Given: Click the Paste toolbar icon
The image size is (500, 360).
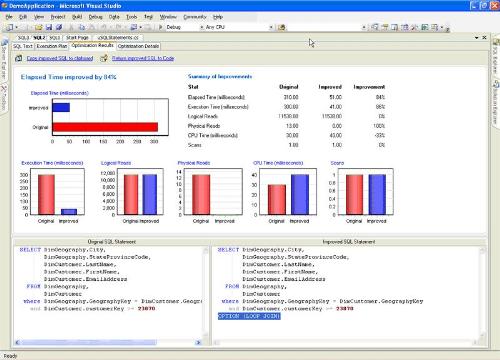Looking at the screenshot, I should pos(92,27).
